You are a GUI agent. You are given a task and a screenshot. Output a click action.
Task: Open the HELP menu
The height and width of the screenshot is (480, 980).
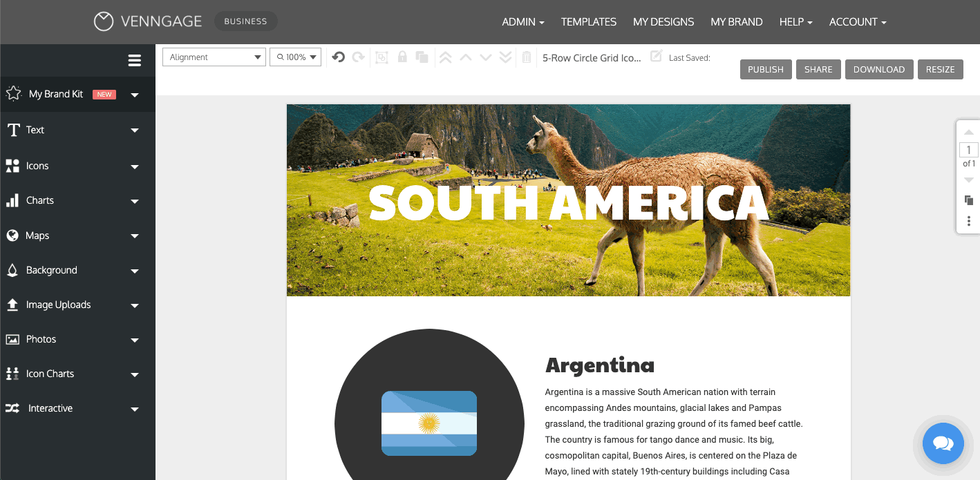coord(796,22)
